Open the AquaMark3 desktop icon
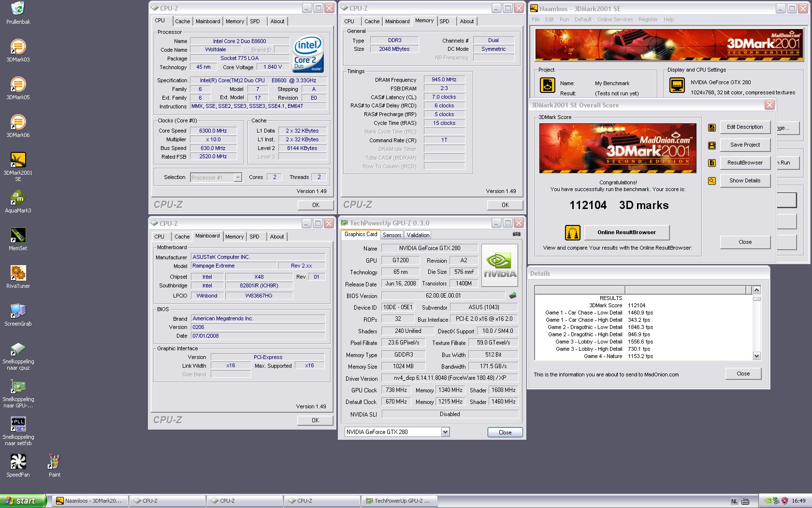This screenshot has width=812, height=508. tap(18, 197)
